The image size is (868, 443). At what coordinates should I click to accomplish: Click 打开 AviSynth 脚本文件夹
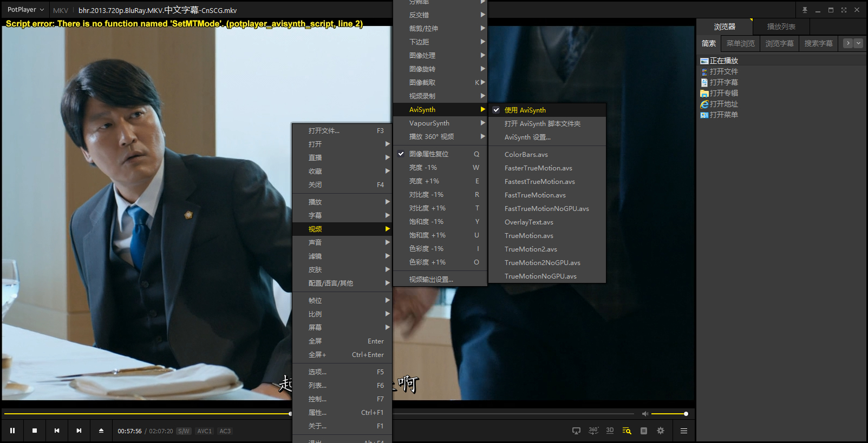pos(547,123)
